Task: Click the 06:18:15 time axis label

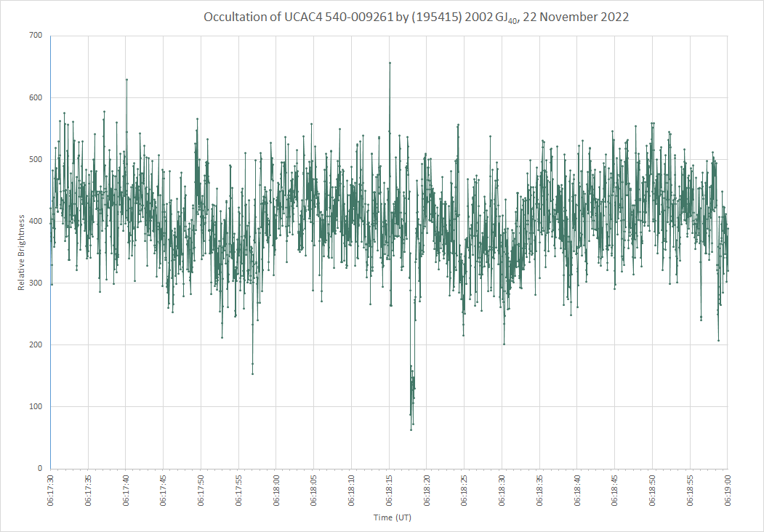Action: pyautogui.click(x=390, y=490)
